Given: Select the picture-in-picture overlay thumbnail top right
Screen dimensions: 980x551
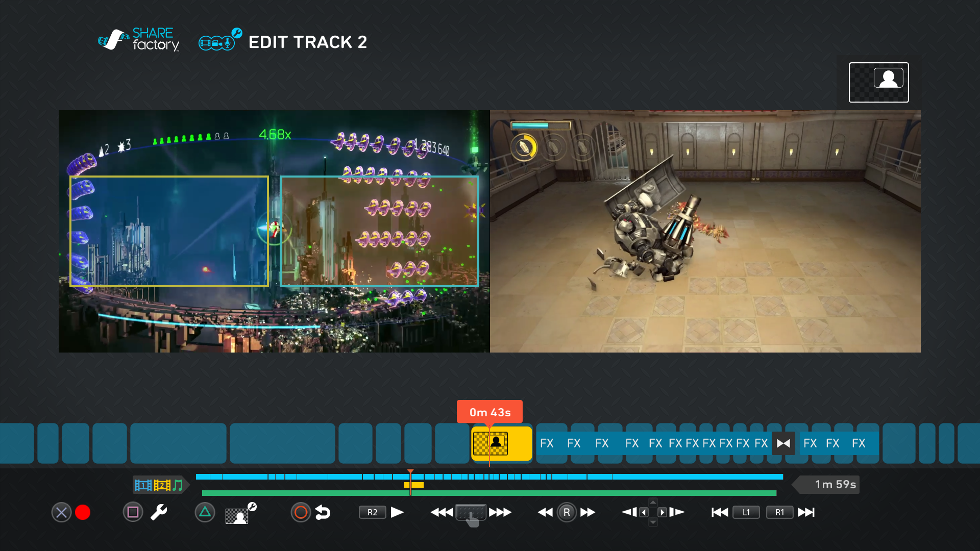Looking at the screenshot, I should tap(878, 82).
